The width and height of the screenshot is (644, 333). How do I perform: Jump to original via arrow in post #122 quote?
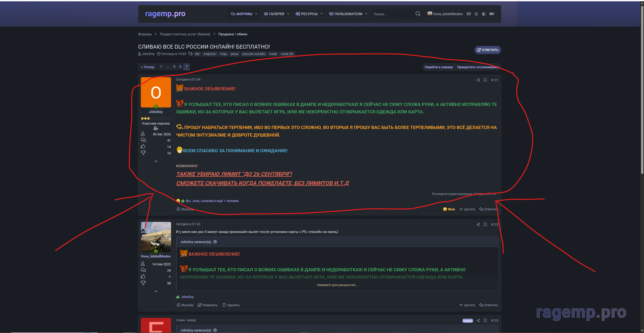tap(215, 242)
